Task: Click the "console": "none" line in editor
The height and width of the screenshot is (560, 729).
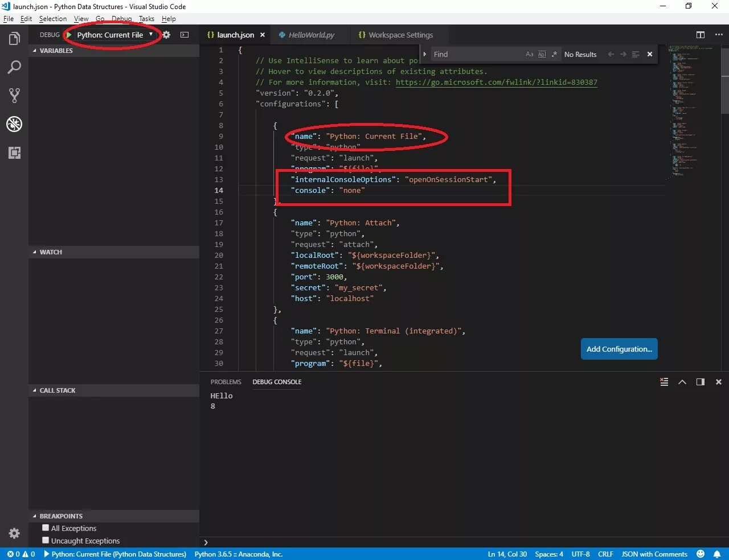Action: [x=328, y=190]
